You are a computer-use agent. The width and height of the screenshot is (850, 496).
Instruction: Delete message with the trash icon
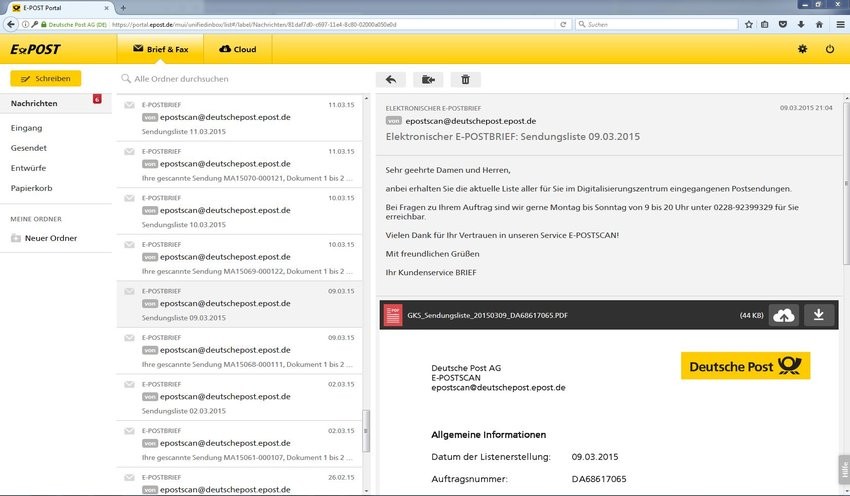tap(465, 80)
